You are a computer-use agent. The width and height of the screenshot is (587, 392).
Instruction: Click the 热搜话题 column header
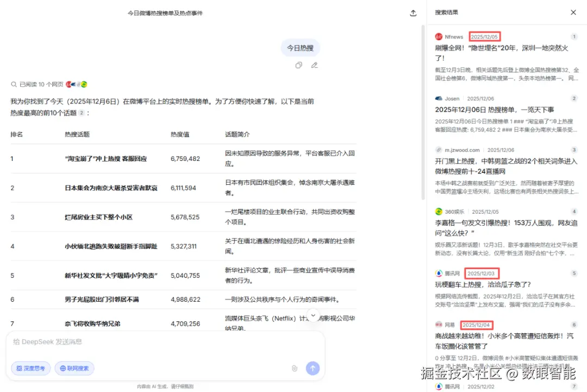77,134
